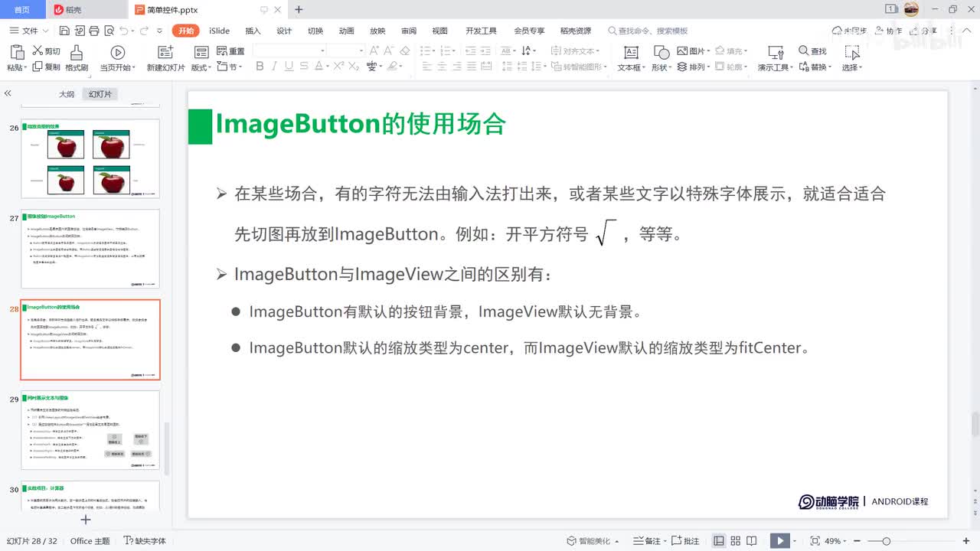
Task: Toggle Bold formatting
Action: click(x=260, y=67)
